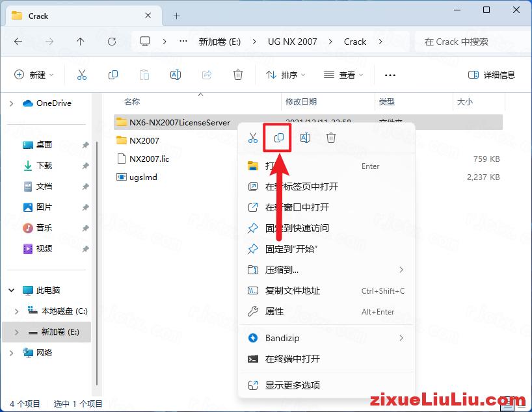This screenshot has height=412, width=532.
Task: Click 新加卷 (E:) in the breadcrumb
Action: 220,42
